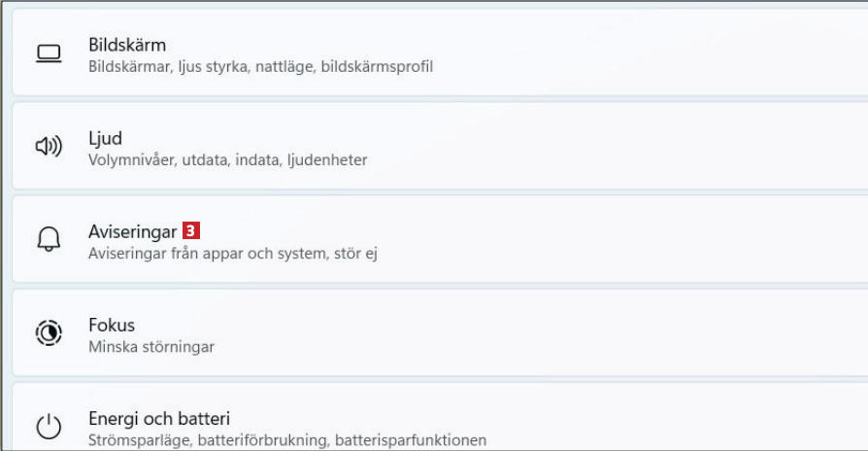
Task: Click the Fokus circular focus icon
Action: coord(49,334)
